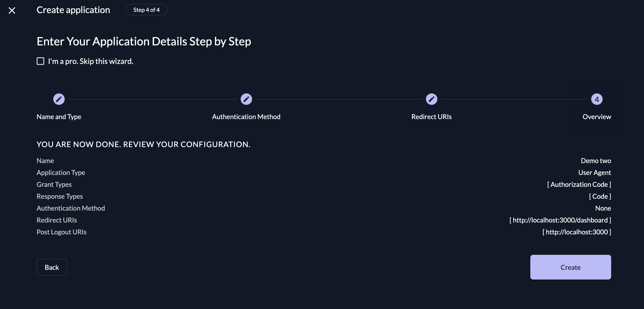Screen dimensions: 644x309
Task: Select the Name and Type tab label
Action: (x=58, y=116)
